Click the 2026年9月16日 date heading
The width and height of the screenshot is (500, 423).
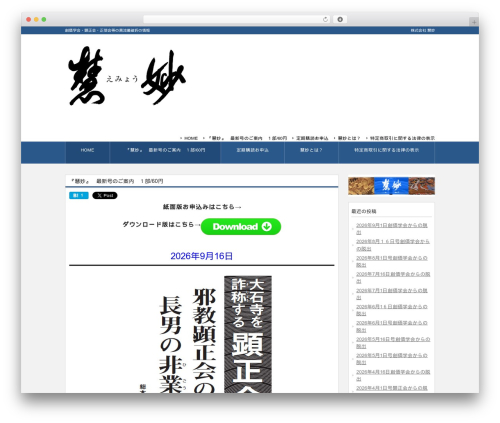point(202,256)
